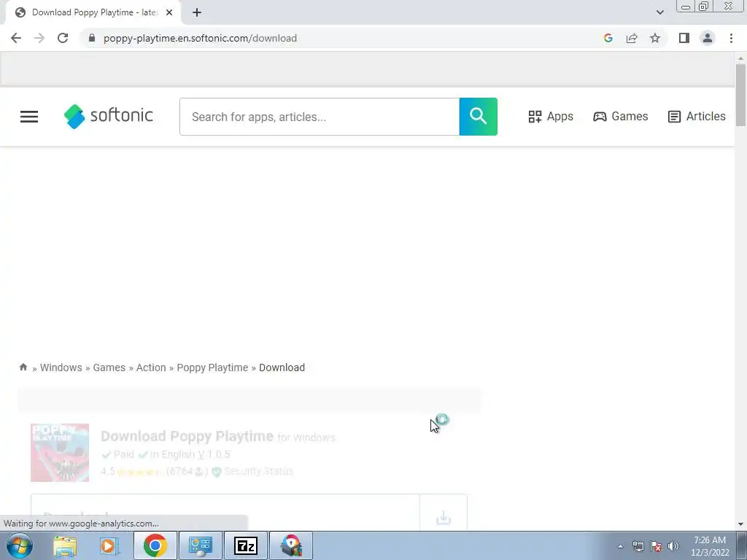747x560 pixels.
Task: Click the Show desktop button
Action: (x=742, y=545)
